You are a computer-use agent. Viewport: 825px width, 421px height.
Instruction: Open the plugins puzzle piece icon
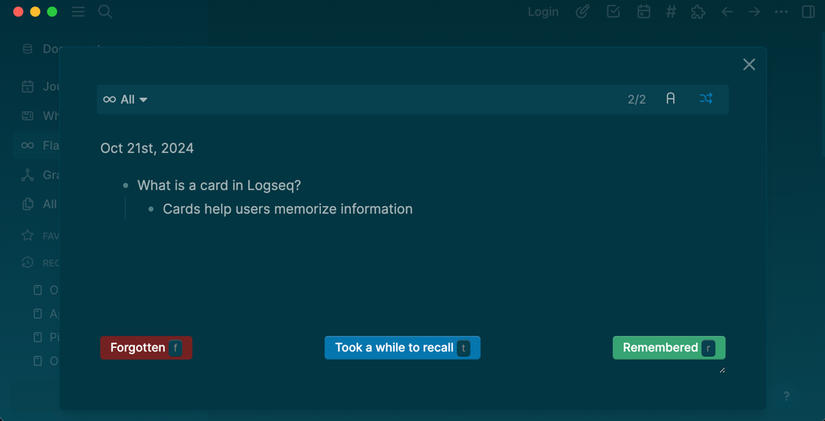click(698, 12)
